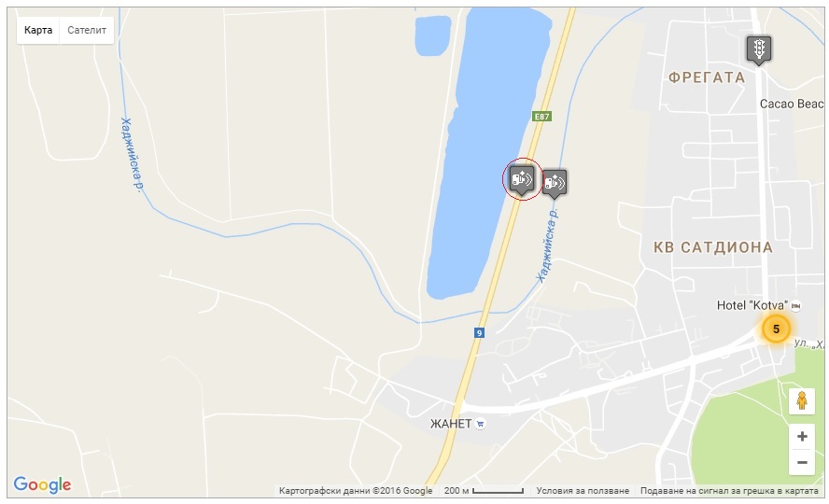Click the E87 road shield
The height and width of the screenshot is (504, 829).
click(x=541, y=117)
